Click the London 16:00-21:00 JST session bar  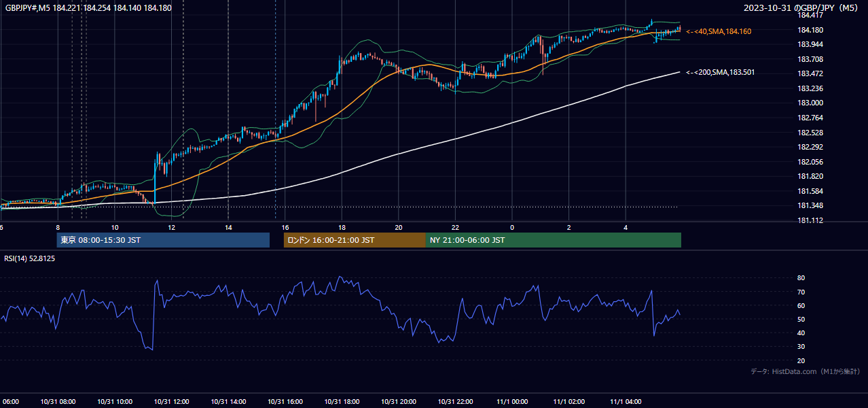point(355,240)
